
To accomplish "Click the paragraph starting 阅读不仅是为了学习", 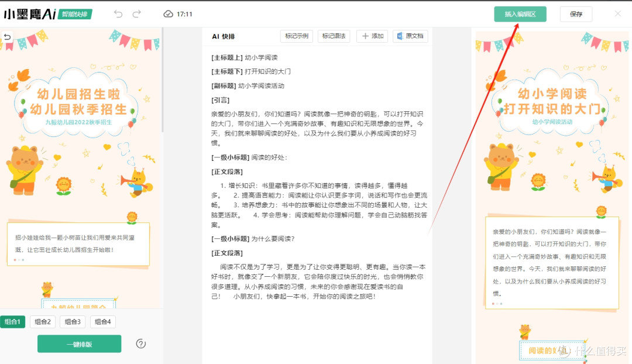I will click(318, 281).
